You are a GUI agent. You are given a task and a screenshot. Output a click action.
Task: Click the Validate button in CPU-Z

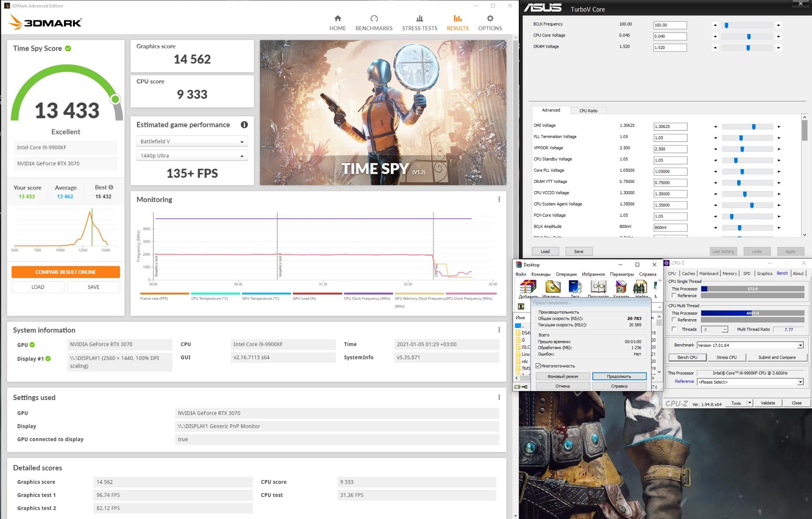point(767,403)
